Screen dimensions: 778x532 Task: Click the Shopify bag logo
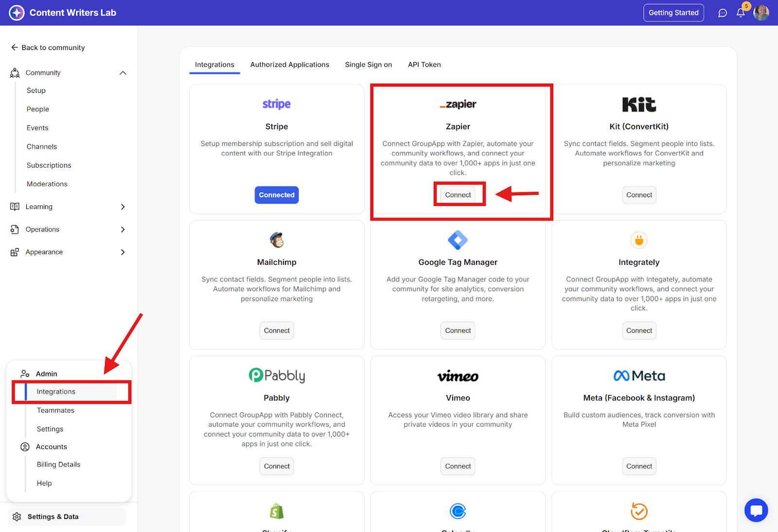point(277,511)
